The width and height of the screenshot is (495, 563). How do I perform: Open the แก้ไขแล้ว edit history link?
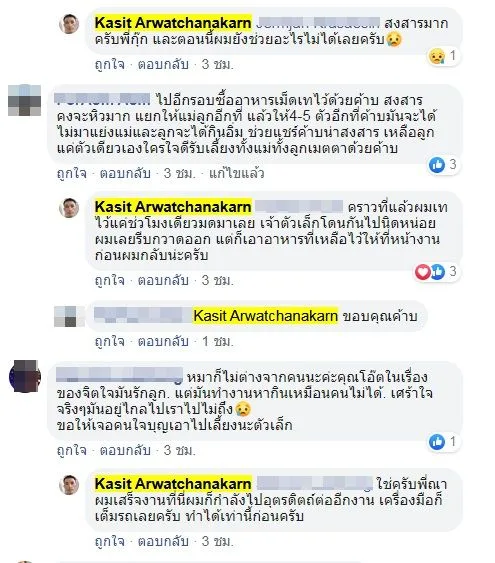click(237, 173)
